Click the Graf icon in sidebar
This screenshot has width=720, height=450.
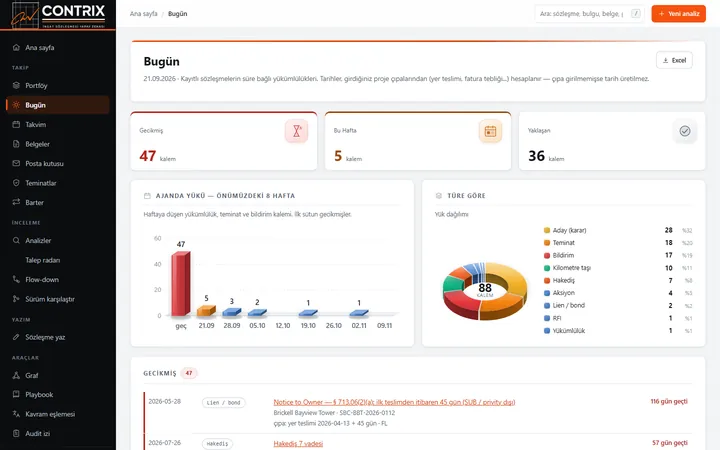(x=16, y=375)
